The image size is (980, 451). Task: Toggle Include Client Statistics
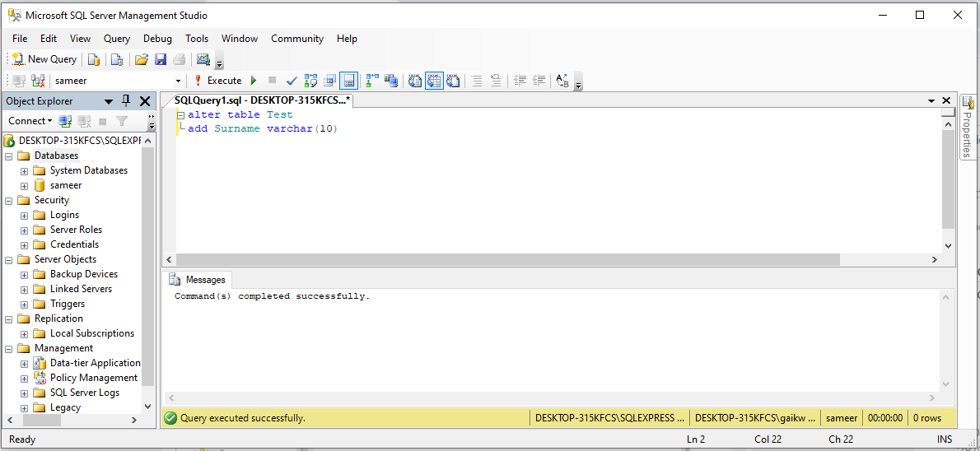point(391,81)
